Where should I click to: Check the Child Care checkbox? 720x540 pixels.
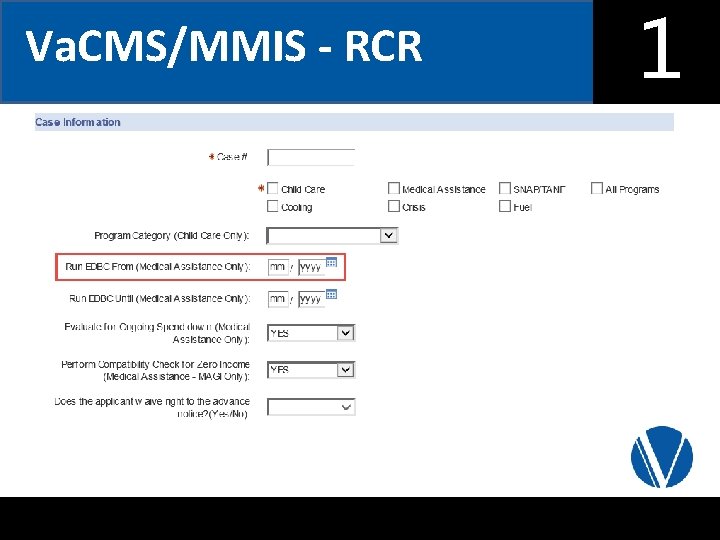272,188
